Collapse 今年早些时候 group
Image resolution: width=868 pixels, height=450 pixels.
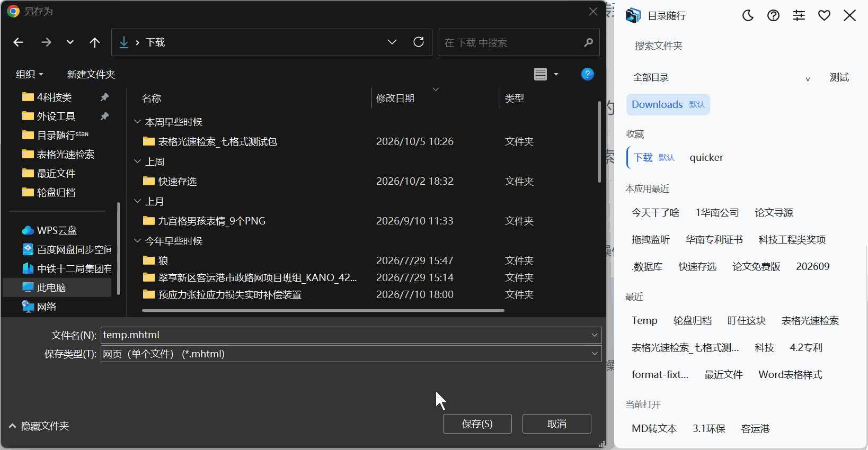pyautogui.click(x=137, y=241)
